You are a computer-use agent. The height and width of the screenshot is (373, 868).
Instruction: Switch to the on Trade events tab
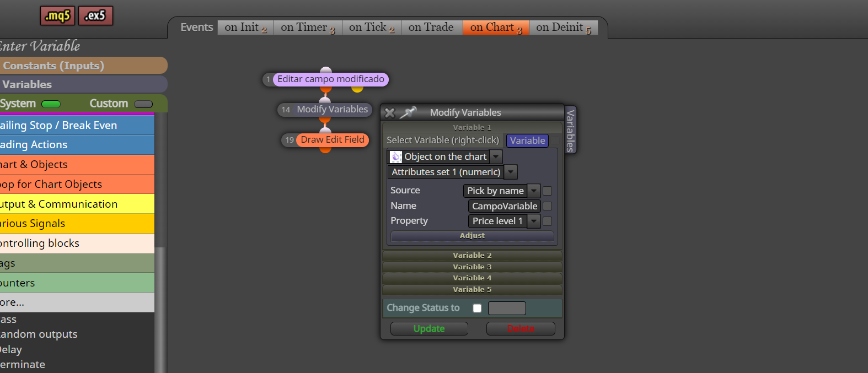[432, 28]
